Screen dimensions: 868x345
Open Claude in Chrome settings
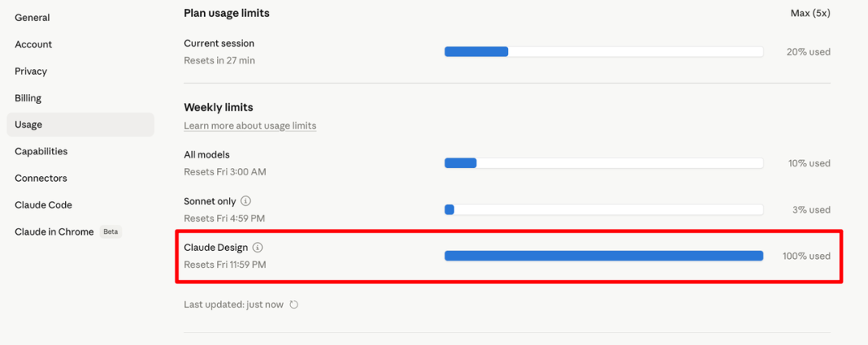pos(54,232)
